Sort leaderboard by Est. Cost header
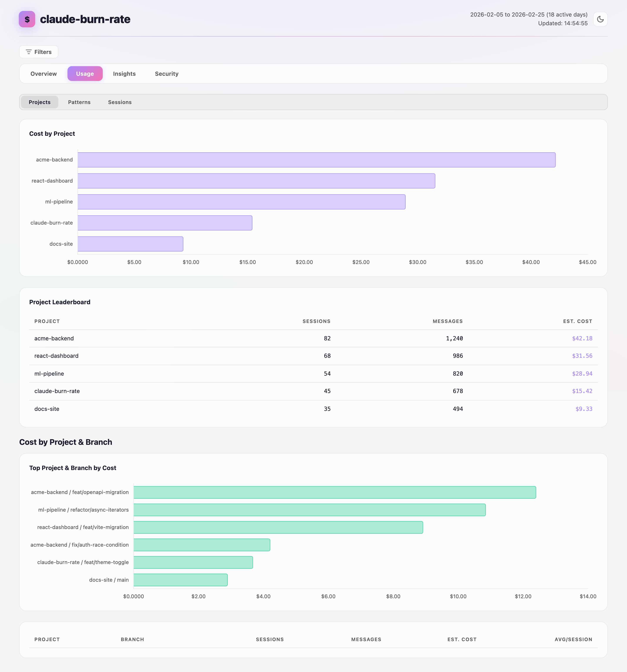Screen dimensions: 627x672 point(577,321)
